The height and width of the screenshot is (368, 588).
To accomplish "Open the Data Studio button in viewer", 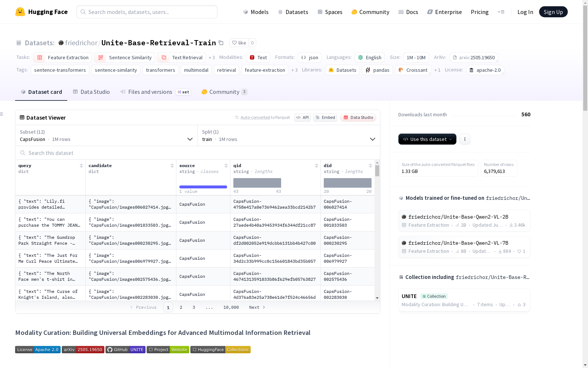I will [358, 117].
